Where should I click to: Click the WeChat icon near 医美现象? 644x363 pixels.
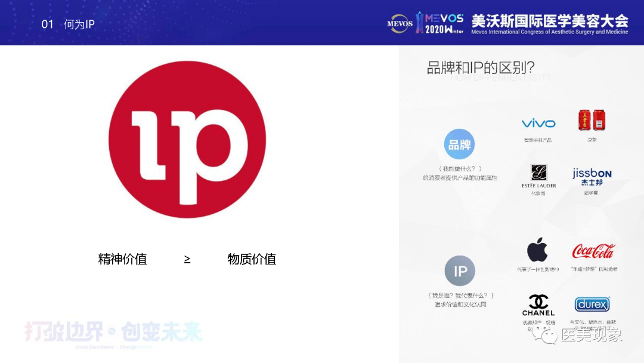click(545, 334)
